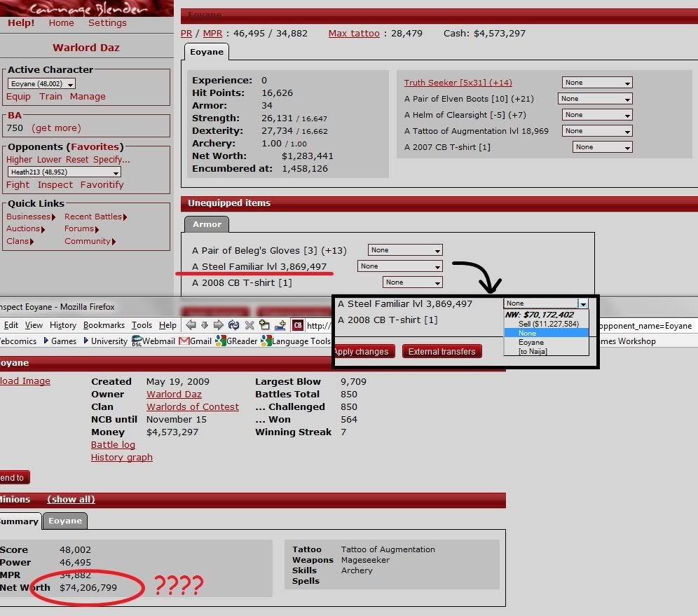Open the Firefox Edit menu

11,325
